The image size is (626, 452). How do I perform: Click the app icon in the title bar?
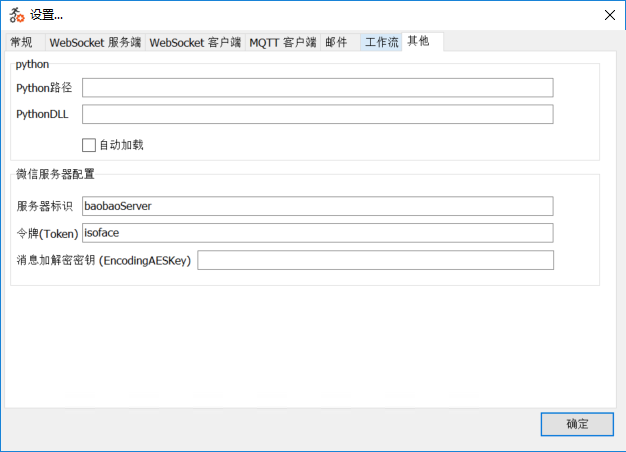(x=17, y=15)
